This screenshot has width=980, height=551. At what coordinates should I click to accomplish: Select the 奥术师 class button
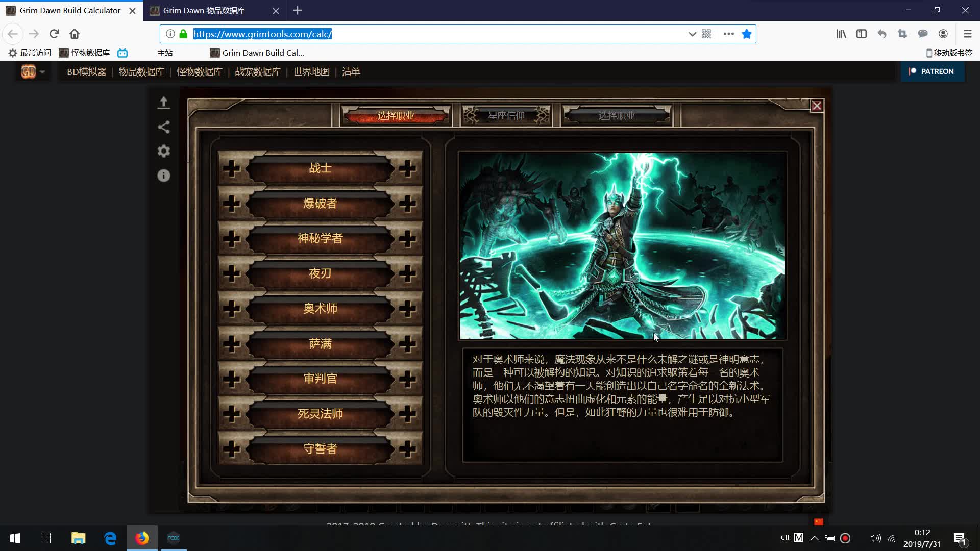point(320,309)
